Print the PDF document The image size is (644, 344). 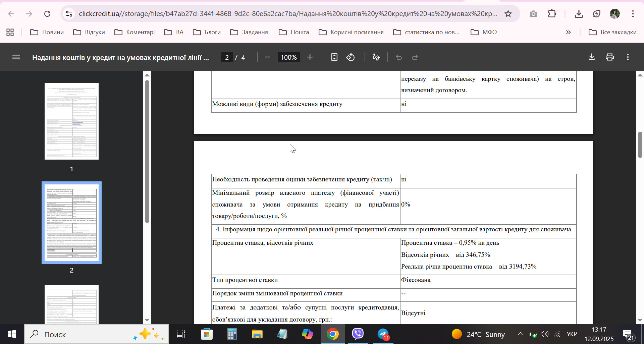[x=610, y=57]
